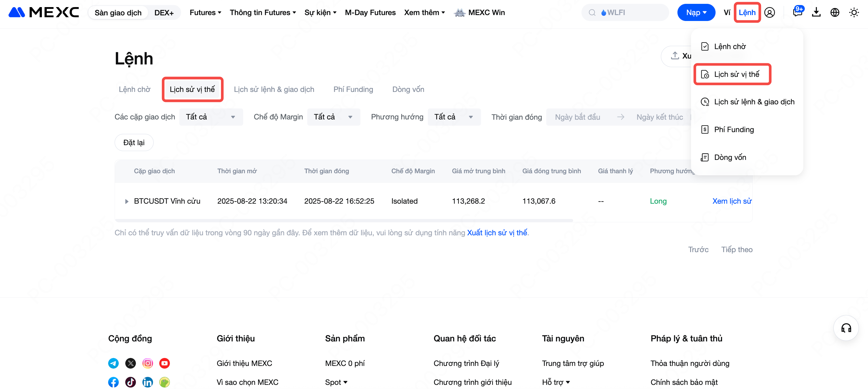Switch to DEX+ mode
This screenshot has height=389, width=868.
pyautogui.click(x=164, y=12)
